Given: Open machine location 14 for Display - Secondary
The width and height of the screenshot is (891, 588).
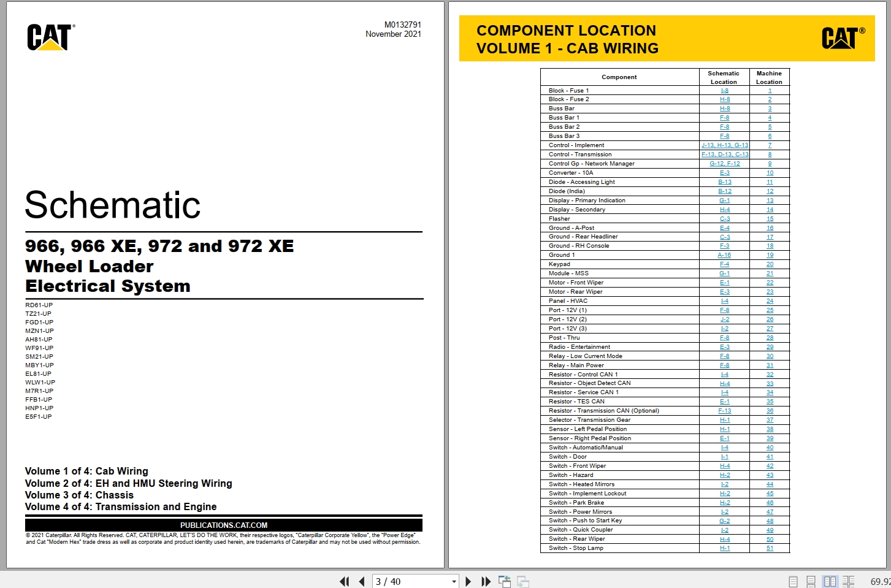Looking at the screenshot, I should tap(770, 210).
